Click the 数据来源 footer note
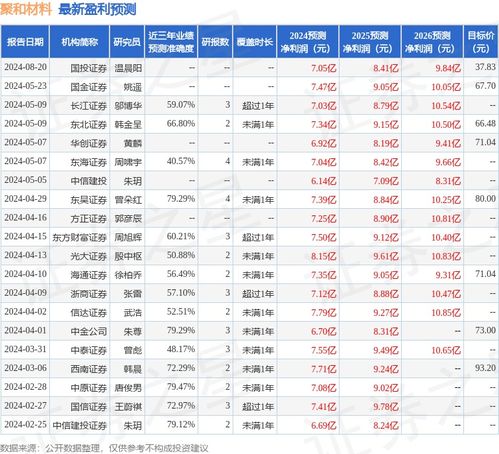The image size is (499, 454). pyautogui.click(x=104, y=448)
